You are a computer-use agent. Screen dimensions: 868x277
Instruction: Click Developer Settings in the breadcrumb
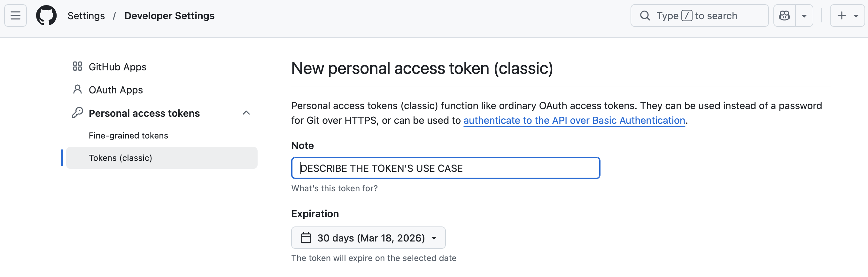pyautogui.click(x=169, y=15)
